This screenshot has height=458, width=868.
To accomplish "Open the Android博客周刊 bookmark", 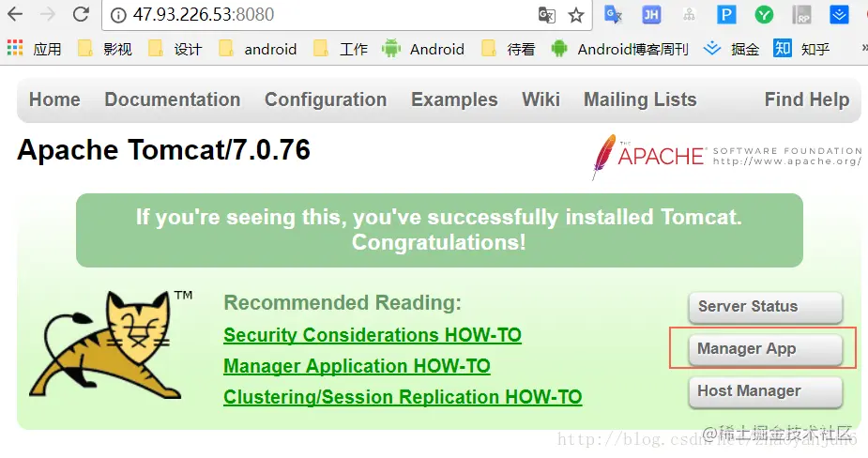I will [620, 49].
